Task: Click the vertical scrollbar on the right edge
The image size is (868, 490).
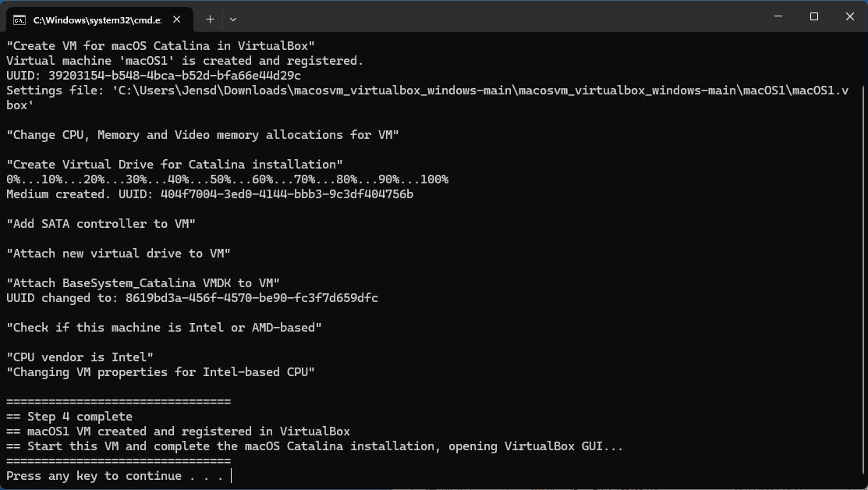Action: pos(863,234)
